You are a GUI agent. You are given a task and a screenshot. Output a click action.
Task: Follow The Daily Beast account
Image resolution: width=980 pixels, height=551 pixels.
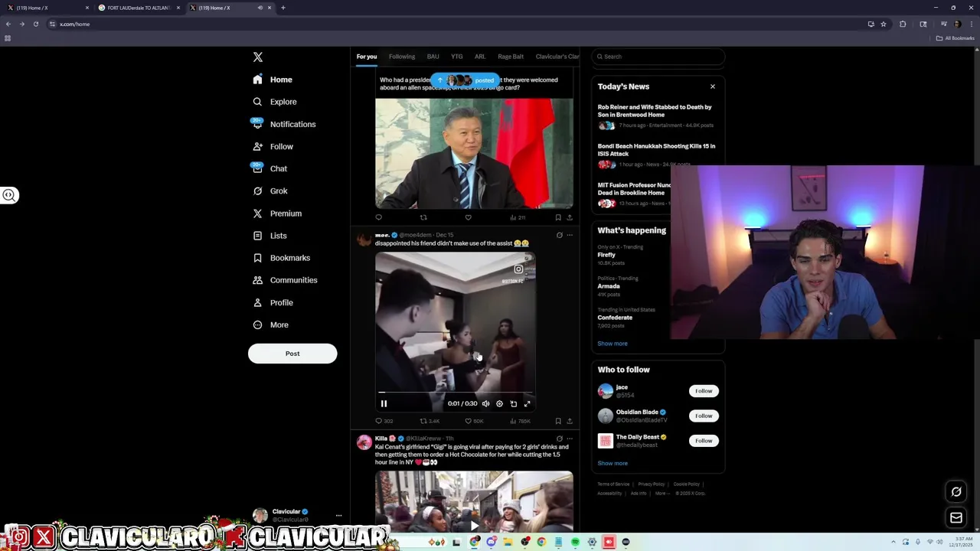pos(704,441)
